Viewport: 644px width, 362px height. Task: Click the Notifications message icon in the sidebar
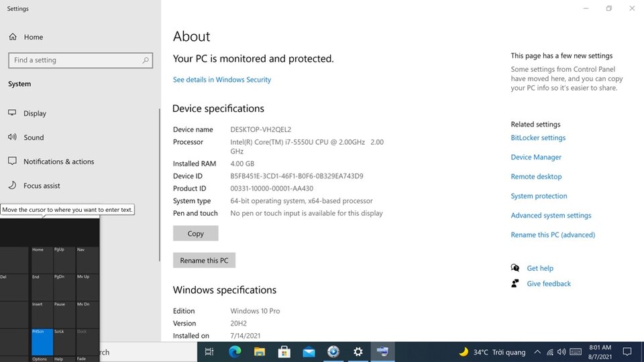click(12, 161)
